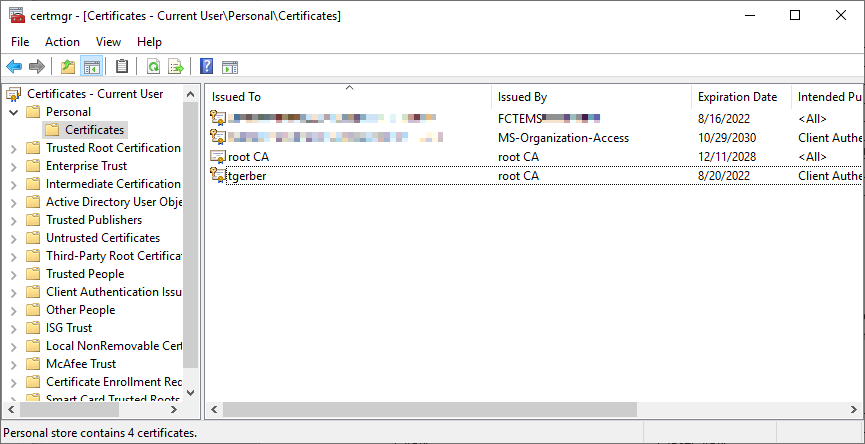Open Help via blue question mark icon
Screen dimensions: 865x444
[x=206, y=67]
